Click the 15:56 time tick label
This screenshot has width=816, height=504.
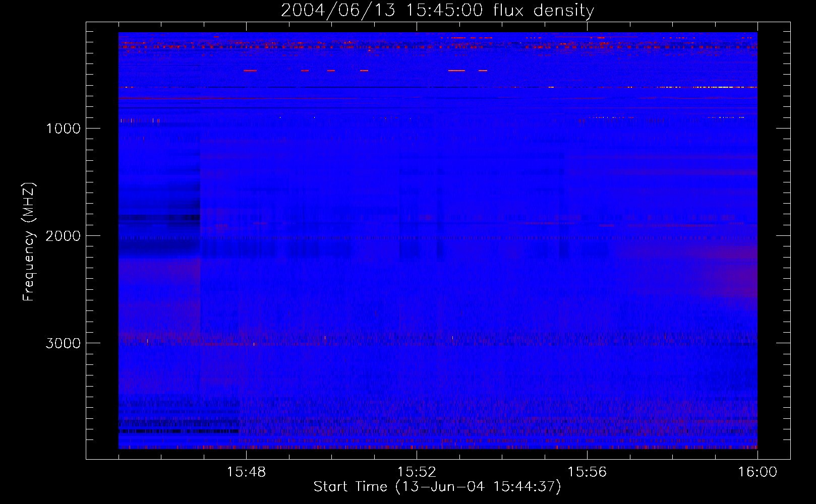587,472
